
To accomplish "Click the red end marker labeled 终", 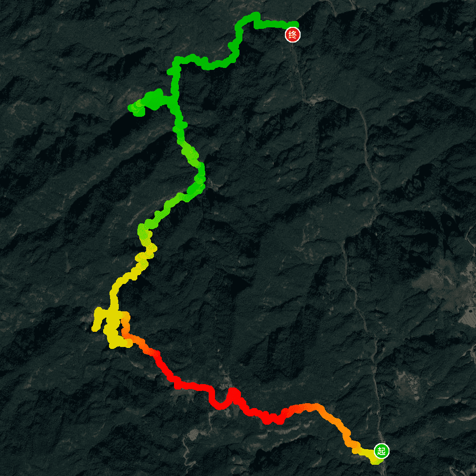I will (x=293, y=35).
